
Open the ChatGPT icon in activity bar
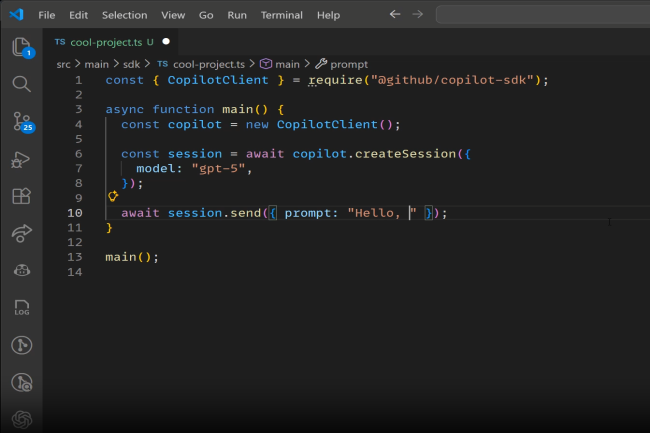(x=21, y=418)
